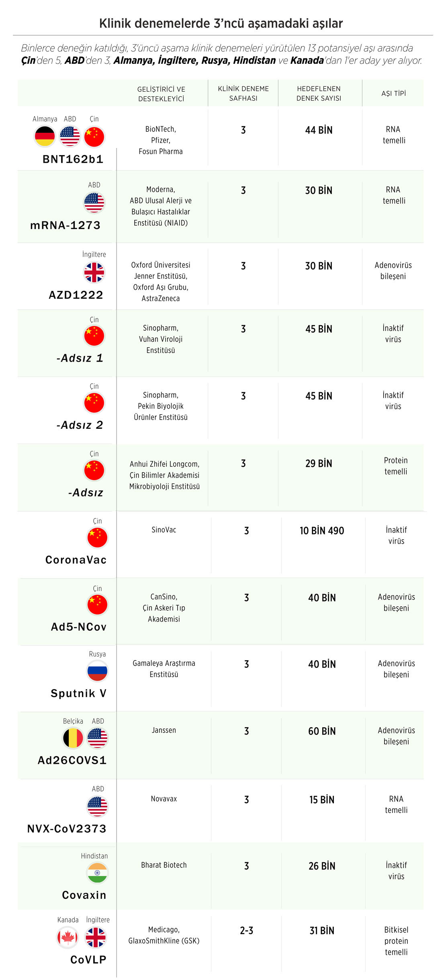Viewport: 442px width, 980px height.
Task: Click the China flag in the BNT162b1 row
Action: [x=94, y=136]
